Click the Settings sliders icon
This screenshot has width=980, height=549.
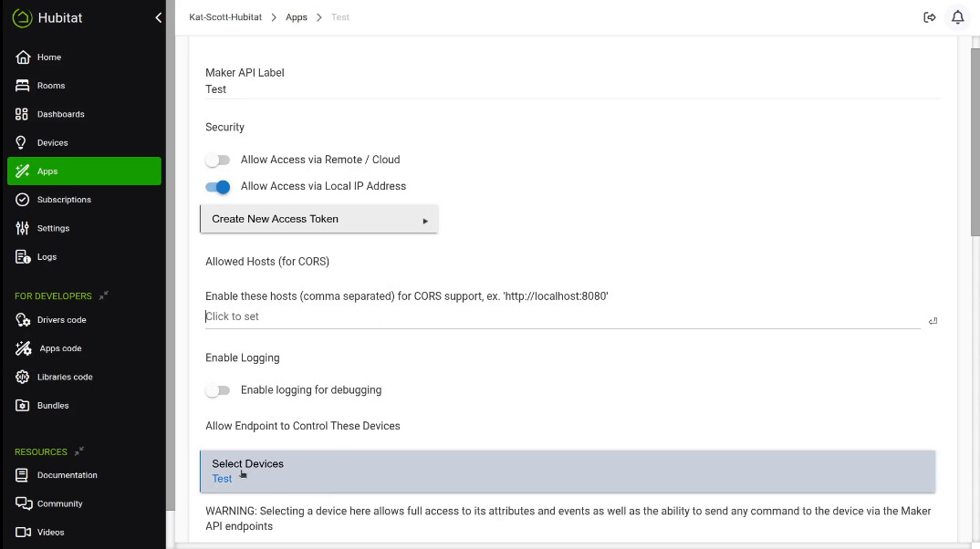tap(23, 228)
